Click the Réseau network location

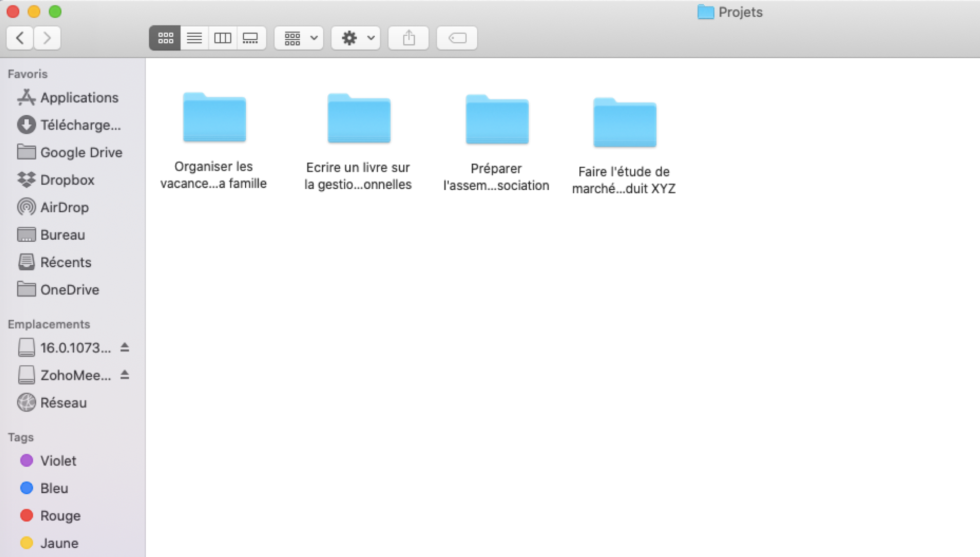[x=63, y=403]
